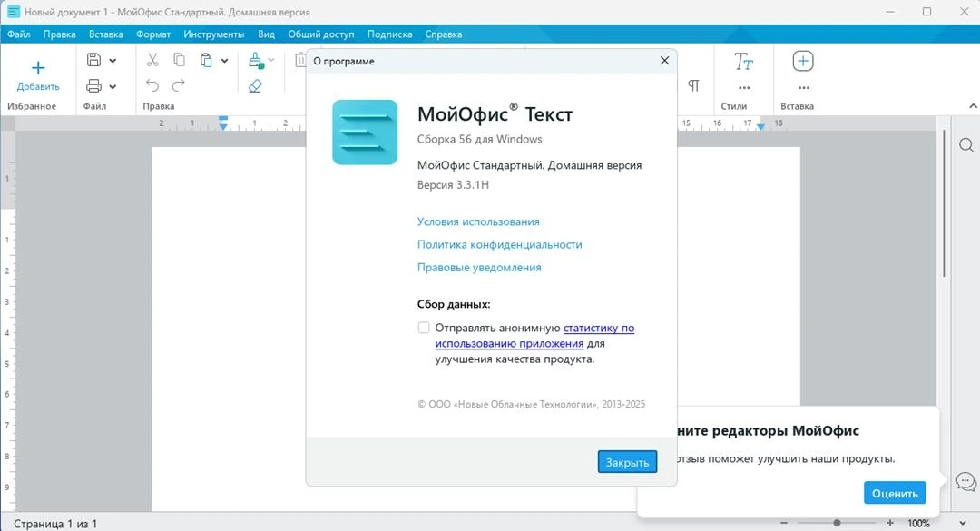Click the Copy icon in the Правка group
This screenshot has width=980, height=531.
[180, 60]
